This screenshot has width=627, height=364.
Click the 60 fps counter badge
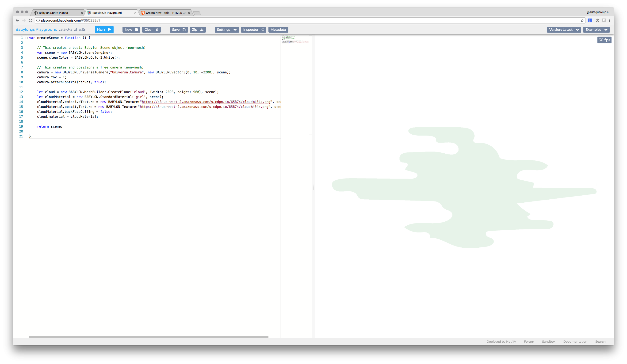point(604,40)
